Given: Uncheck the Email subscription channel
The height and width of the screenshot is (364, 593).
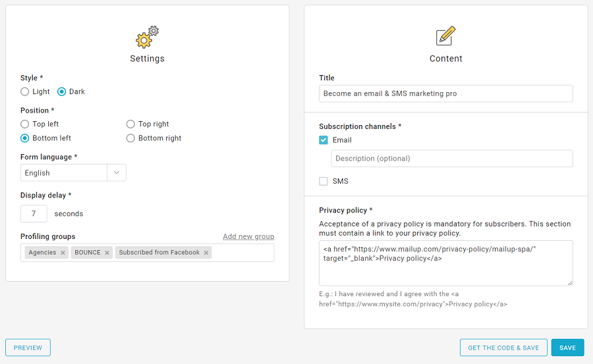Looking at the screenshot, I should pos(324,140).
